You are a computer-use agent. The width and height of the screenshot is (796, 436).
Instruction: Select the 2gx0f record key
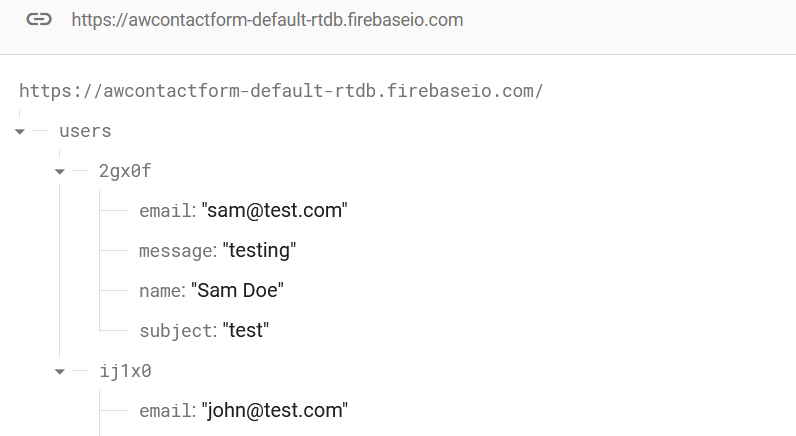[x=125, y=171]
